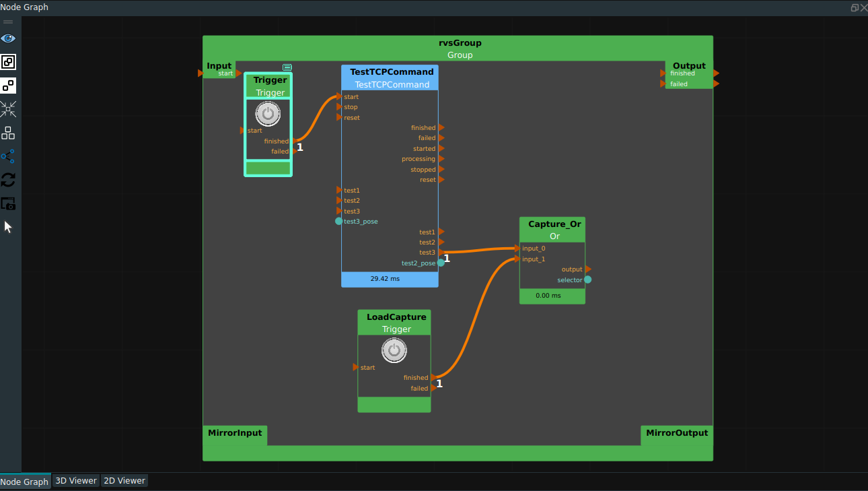The width and height of the screenshot is (868, 491).
Task: Click the list icon above Trigger node
Action: tap(287, 67)
